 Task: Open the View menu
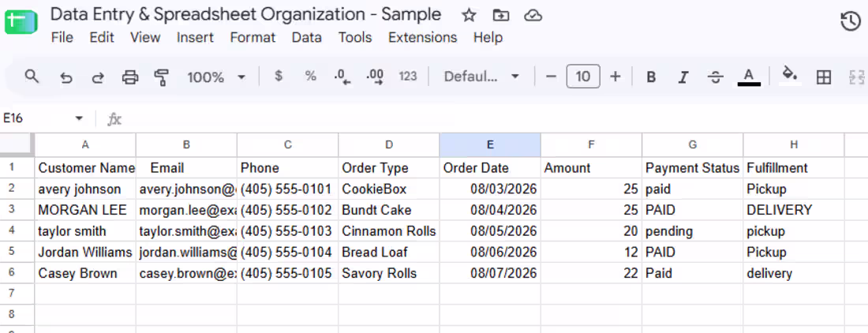[145, 38]
